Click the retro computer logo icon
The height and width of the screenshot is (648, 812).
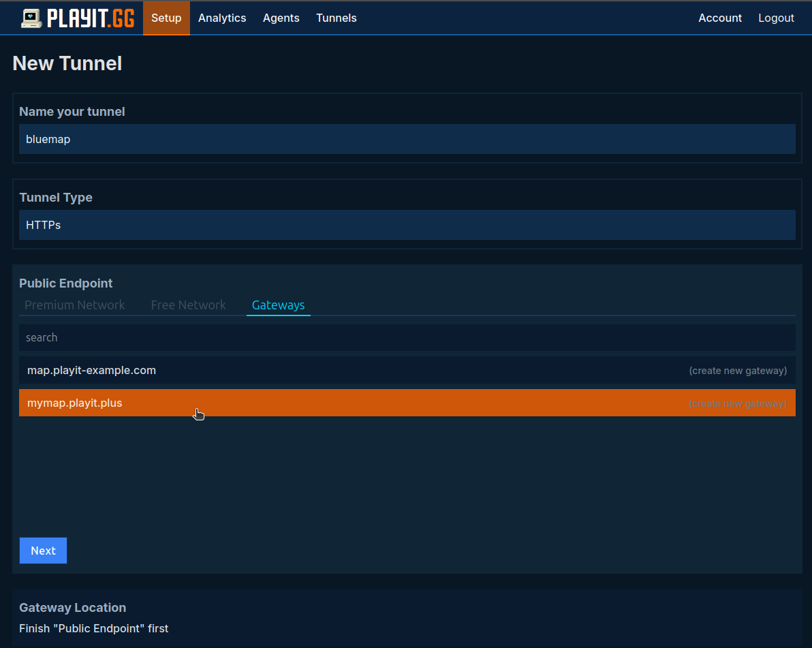click(31, 18)
